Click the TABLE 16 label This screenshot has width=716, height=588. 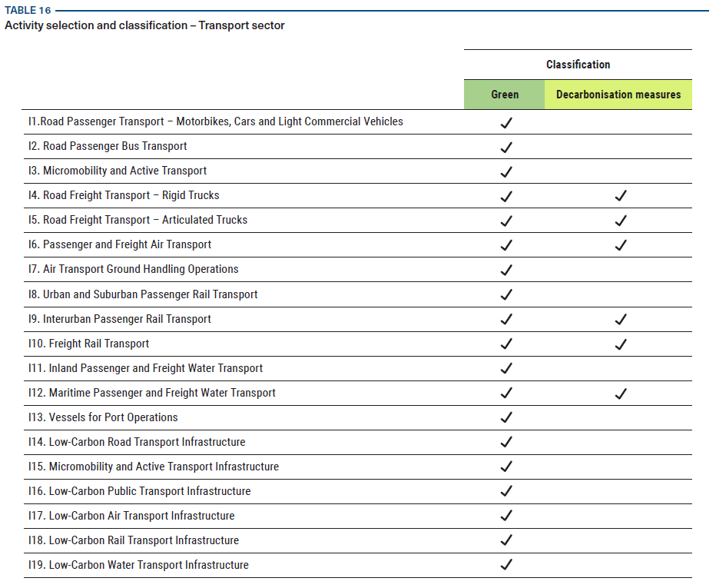[x=28, y=10]
